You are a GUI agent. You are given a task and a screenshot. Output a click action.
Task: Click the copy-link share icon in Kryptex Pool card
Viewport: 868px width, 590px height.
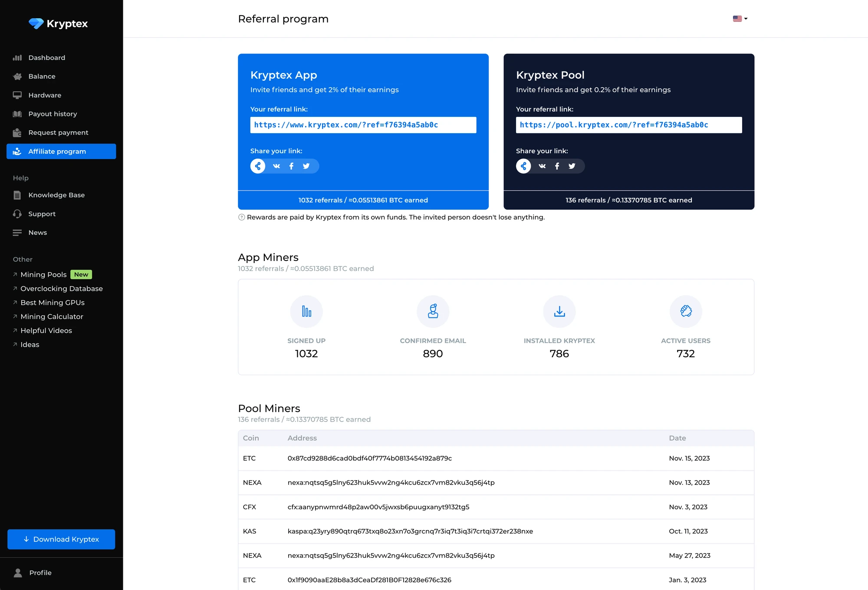(523, 166)
